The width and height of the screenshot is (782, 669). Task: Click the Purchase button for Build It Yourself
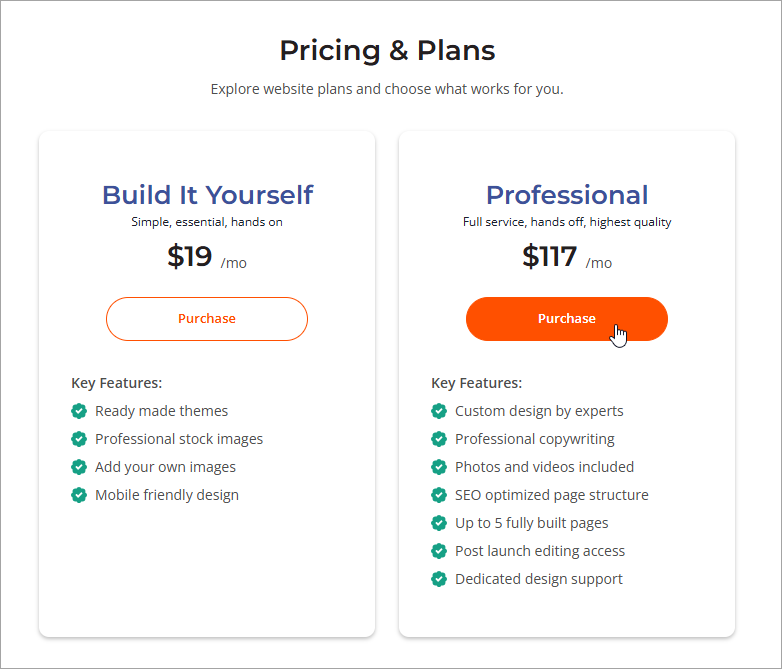pos(207,319)
